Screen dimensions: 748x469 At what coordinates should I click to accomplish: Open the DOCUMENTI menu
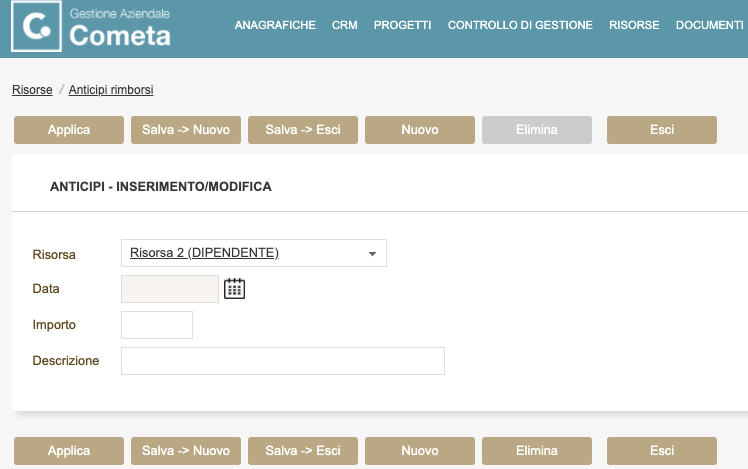tap(709, 25)
